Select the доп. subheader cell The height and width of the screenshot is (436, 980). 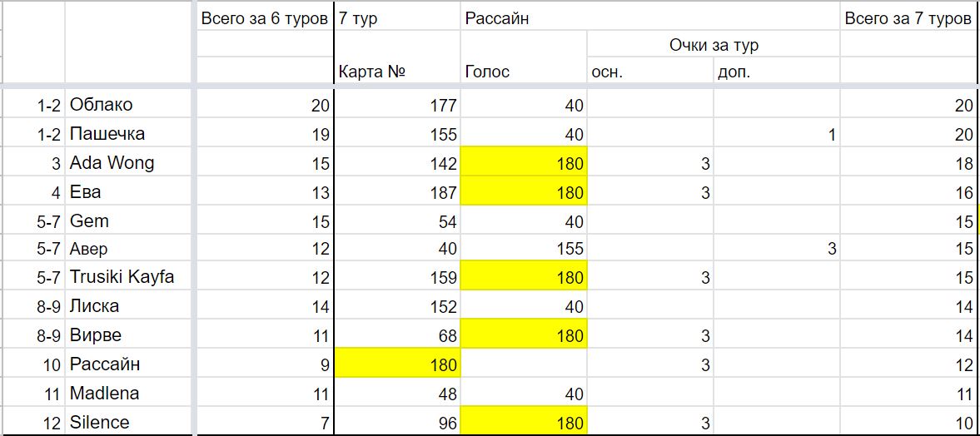[776, 72]
